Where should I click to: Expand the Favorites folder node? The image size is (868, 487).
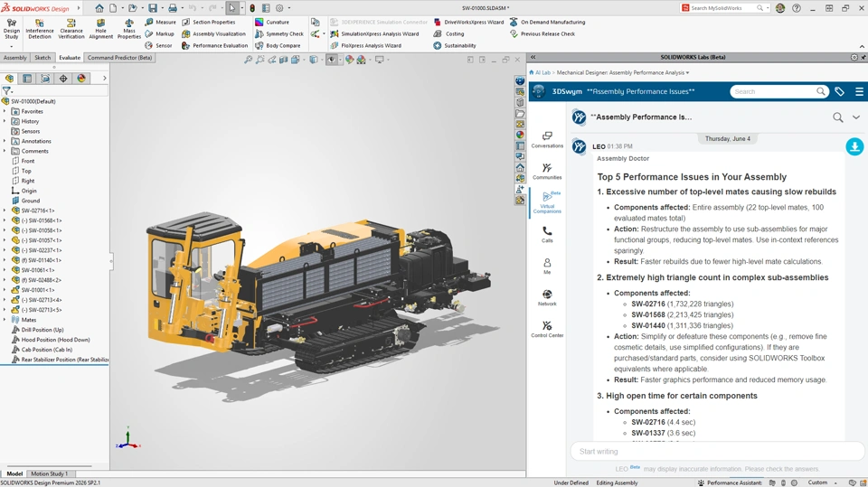coord(5,111)
